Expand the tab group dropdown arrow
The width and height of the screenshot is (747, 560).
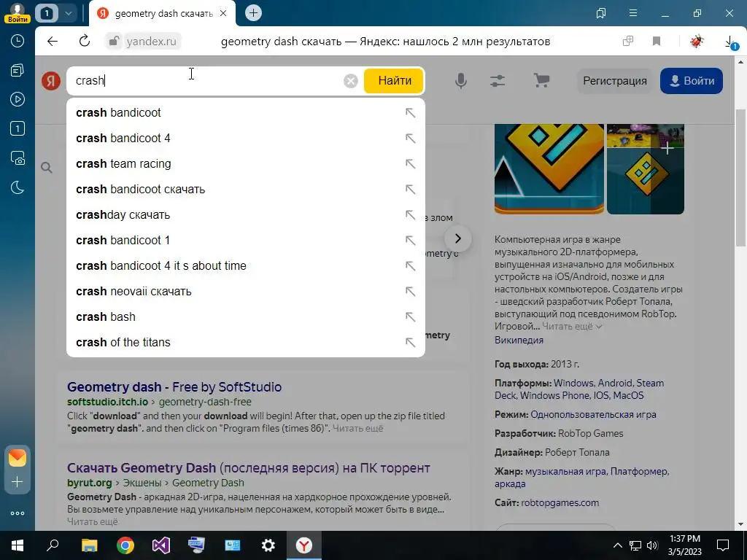(68, 13)
